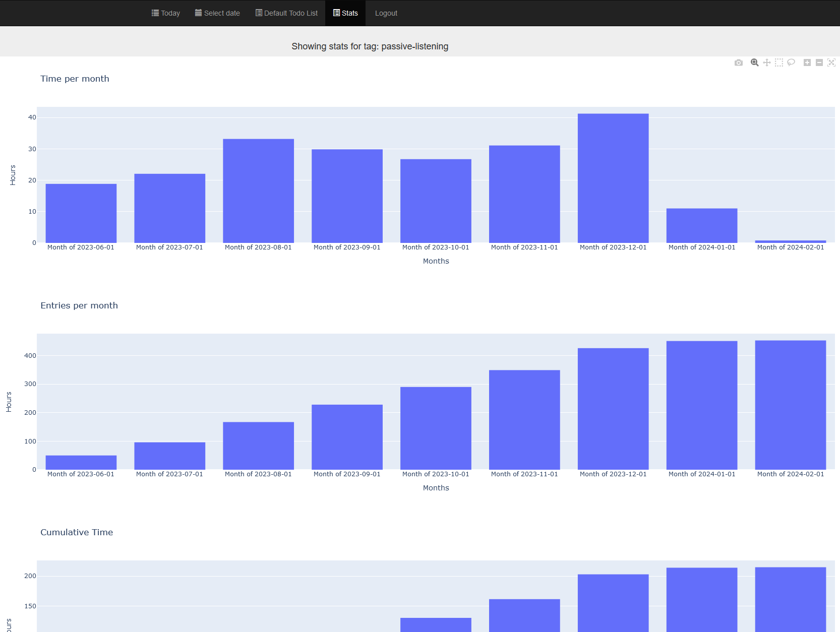Click 'Months' axis title under Time per month
The height and width of the screenshot is (632, 840).
(x=436, y=261)
